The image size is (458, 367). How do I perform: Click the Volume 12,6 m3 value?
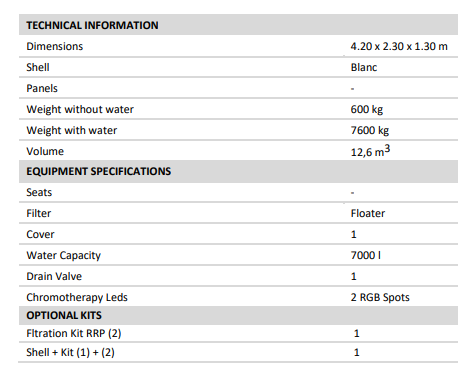coord(370,151)
